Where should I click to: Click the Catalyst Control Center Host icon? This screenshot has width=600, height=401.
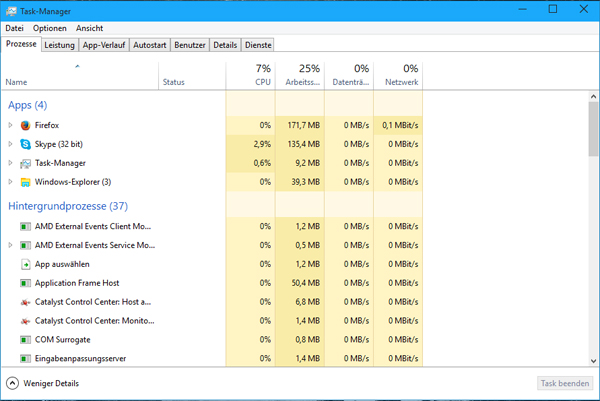pos(25,302)
